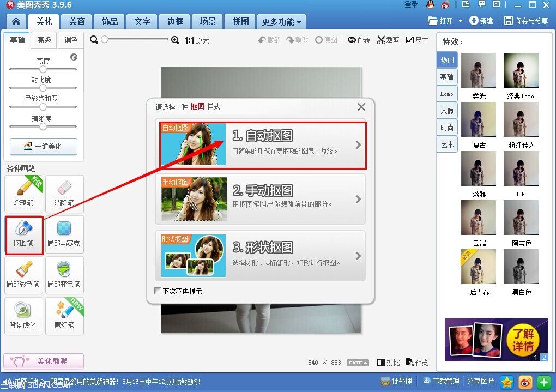Click the home icon tab
Image resolution: width=556 pixels, height=392 pixels.
[16, 22]
